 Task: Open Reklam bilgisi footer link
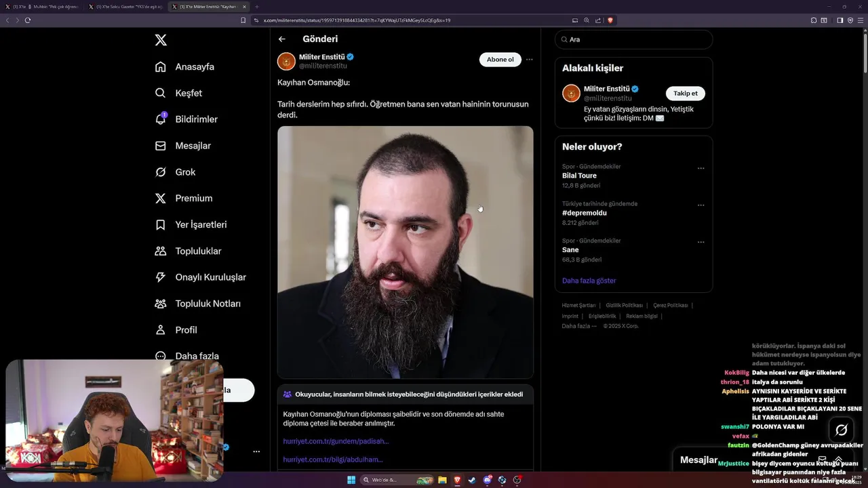pos(642,316)
